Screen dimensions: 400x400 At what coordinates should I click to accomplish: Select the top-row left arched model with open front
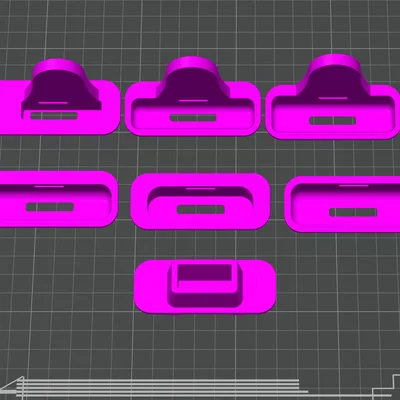pos(59,97)
